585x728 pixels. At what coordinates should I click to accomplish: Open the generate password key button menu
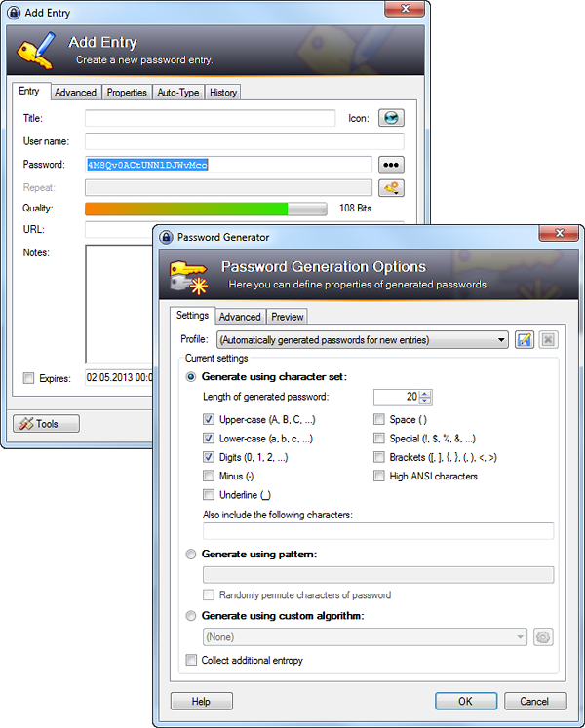coord(391,188)
